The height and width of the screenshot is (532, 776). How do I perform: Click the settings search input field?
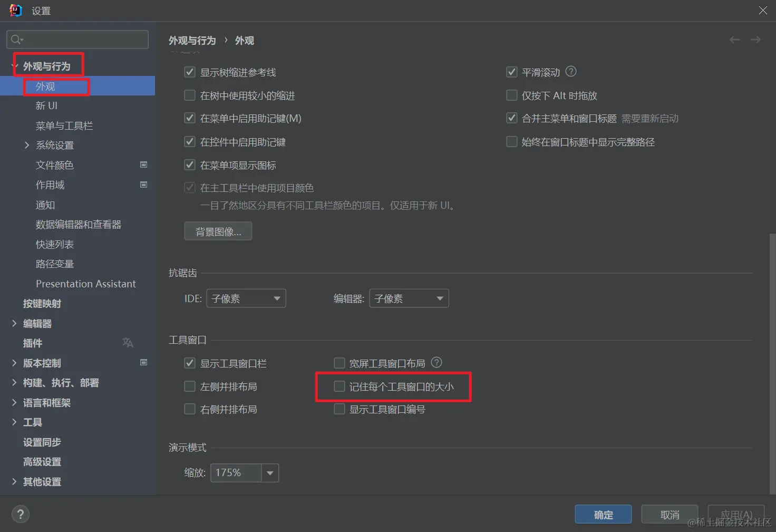(x=77, y=40)
